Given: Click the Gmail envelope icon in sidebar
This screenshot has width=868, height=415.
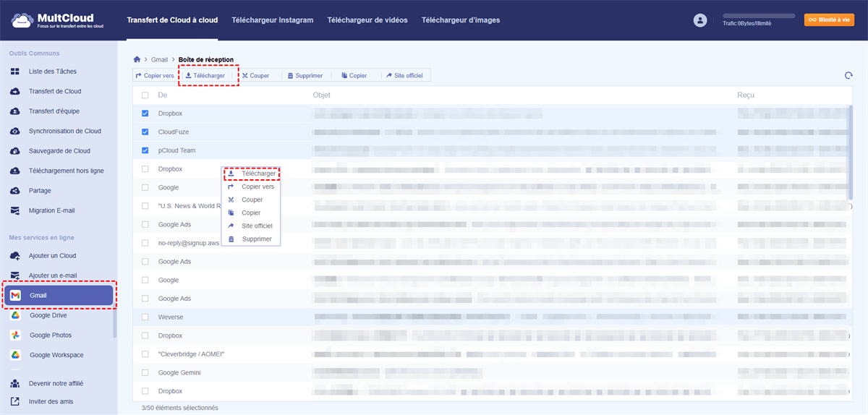Looking at the screenshot, I should coord(15,296).
